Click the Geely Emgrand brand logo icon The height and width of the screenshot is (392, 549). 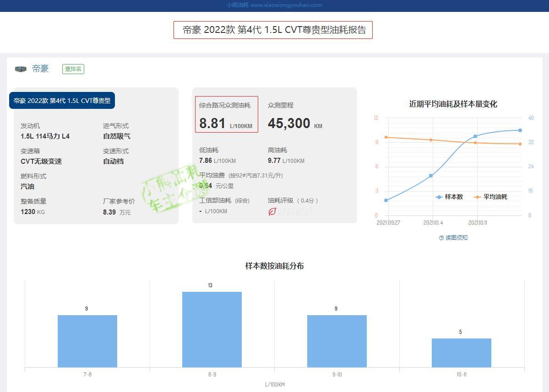coord(21,69)
